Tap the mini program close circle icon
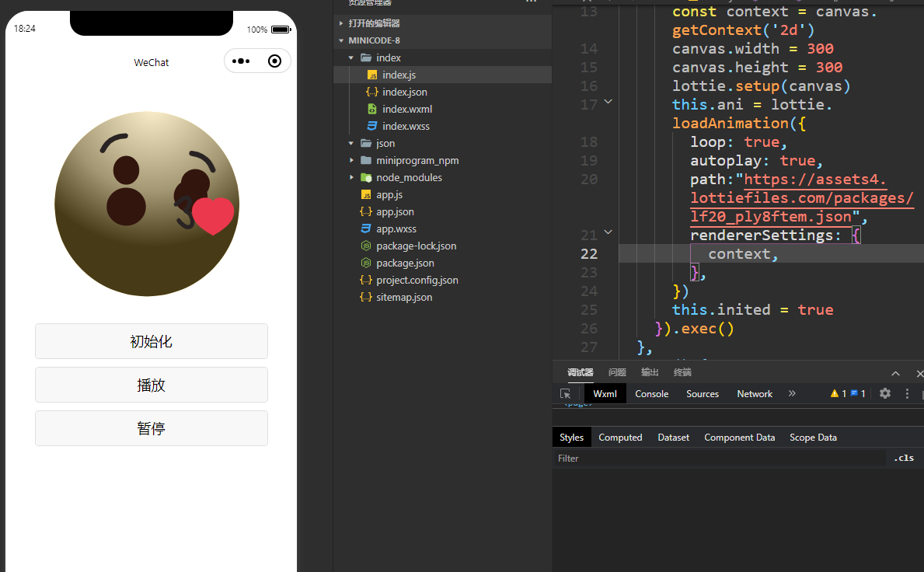Viewport: 924px width, 572px height. pyautogui.click(x=274, y=61)
